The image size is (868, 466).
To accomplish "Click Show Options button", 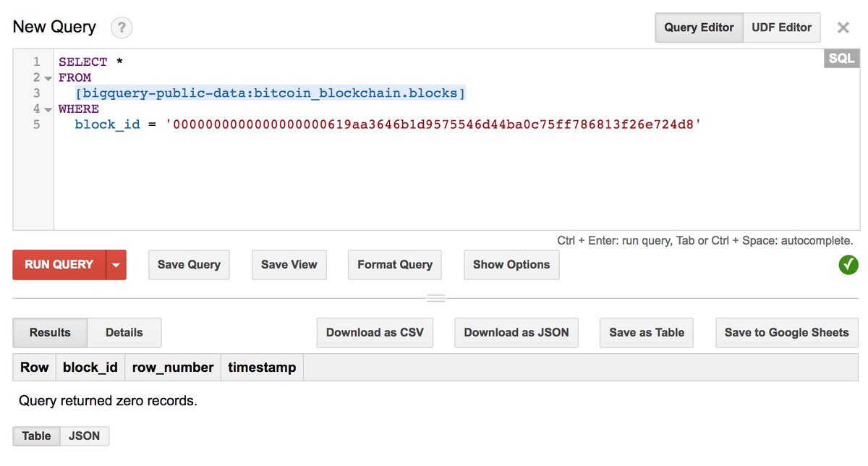I will (x=511, y=265).
